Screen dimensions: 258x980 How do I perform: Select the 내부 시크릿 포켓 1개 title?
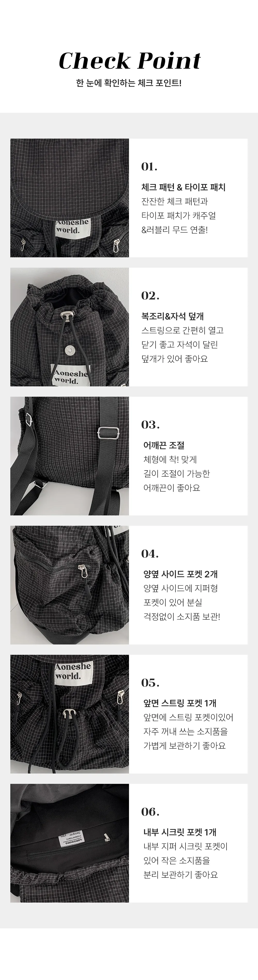[x=180, y=832]
